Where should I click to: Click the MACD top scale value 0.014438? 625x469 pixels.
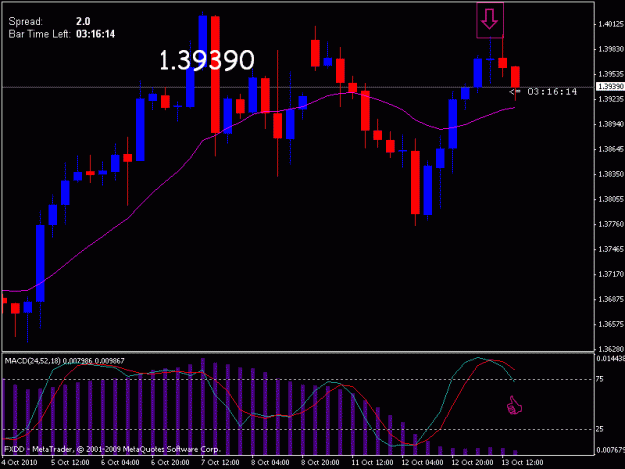point(610,359)
